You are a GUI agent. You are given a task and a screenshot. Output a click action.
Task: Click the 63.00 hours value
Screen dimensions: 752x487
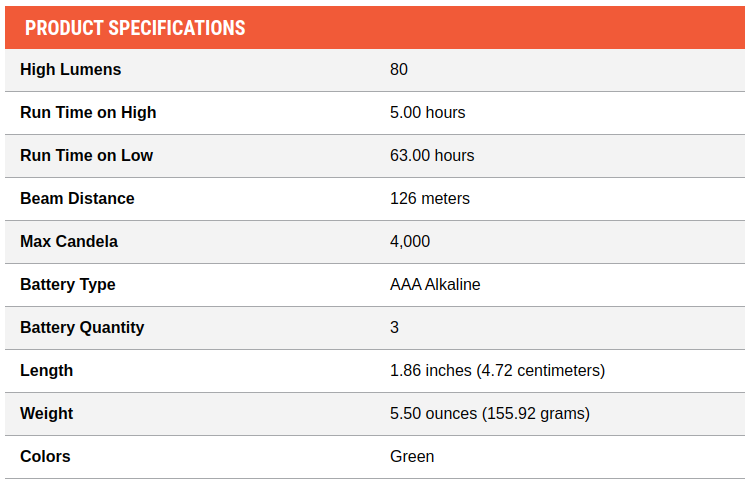[432, 155]
